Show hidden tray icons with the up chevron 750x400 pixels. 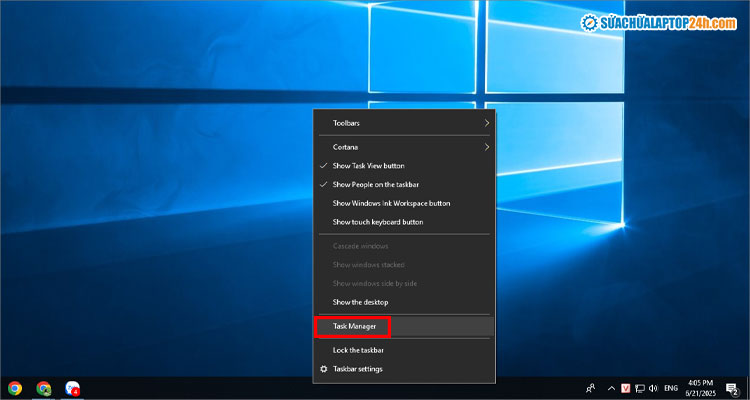611,388
